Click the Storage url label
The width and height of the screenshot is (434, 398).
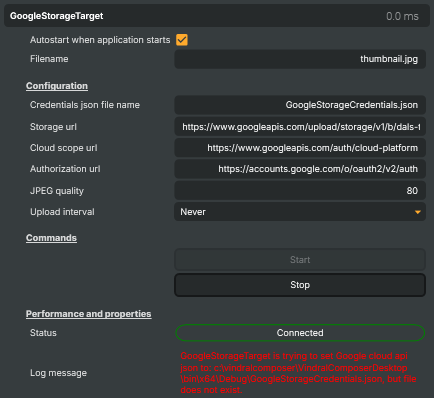pyautogui.click(x=53, y=127)
